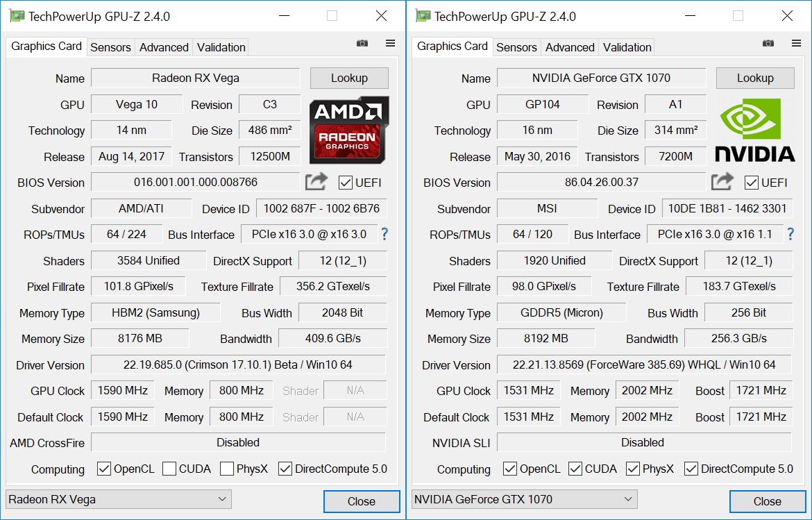Click 1920 Unified shaders value
The width and height of the screenshot is (812, 520).
tap(555, 260)
